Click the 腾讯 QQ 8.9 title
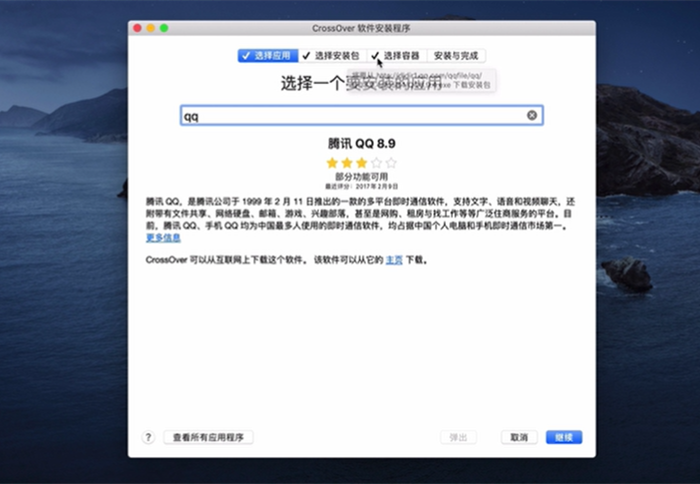 [362, 143]
